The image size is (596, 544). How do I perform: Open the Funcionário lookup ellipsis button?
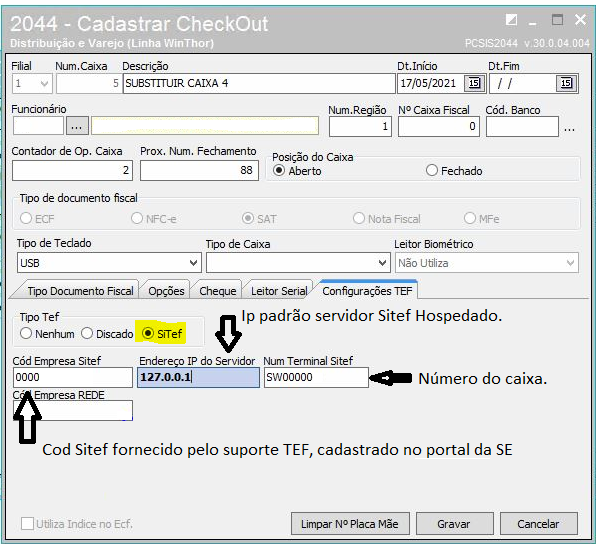pyautogui.click(x=77, y=126)
